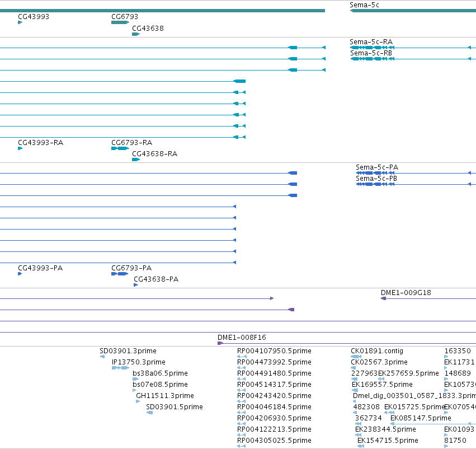Open the Sema-5c-RA transcript label
The height and width of the screenshot is (449, 476).
(371, 42)
